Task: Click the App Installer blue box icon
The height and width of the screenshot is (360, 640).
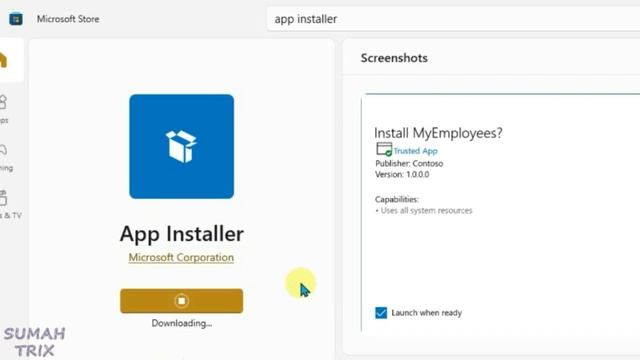Action: [x=182, y=147]
